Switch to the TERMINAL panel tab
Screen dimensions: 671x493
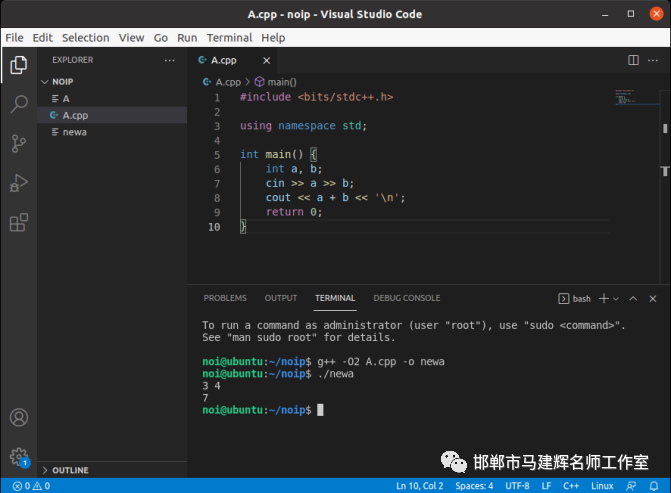click(x=335, y=298)
